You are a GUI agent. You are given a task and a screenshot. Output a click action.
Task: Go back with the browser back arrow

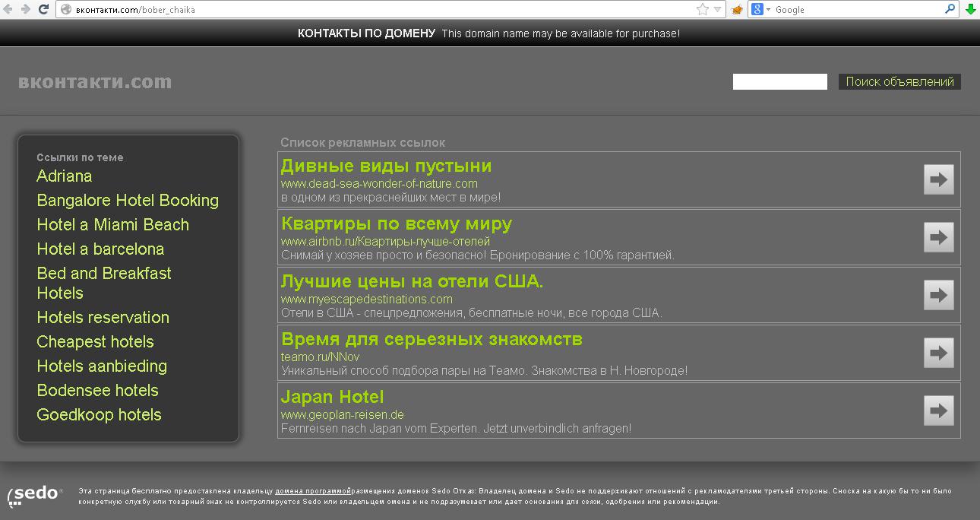[x=8, y=9]
